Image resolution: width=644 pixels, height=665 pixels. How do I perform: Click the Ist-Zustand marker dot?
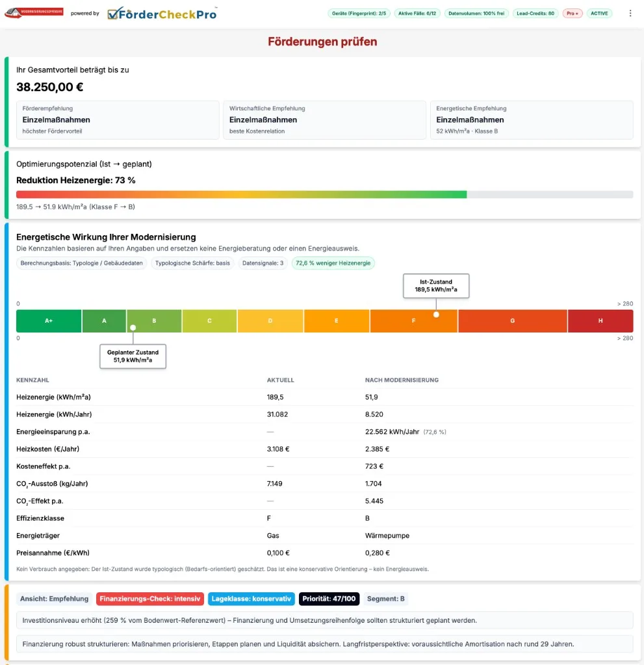(x=436, y=315)
